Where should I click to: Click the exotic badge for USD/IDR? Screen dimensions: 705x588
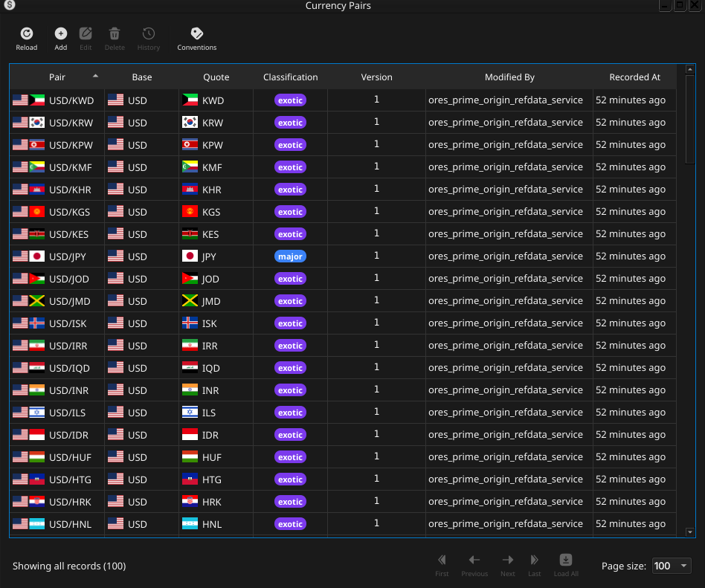click(290, 435)
